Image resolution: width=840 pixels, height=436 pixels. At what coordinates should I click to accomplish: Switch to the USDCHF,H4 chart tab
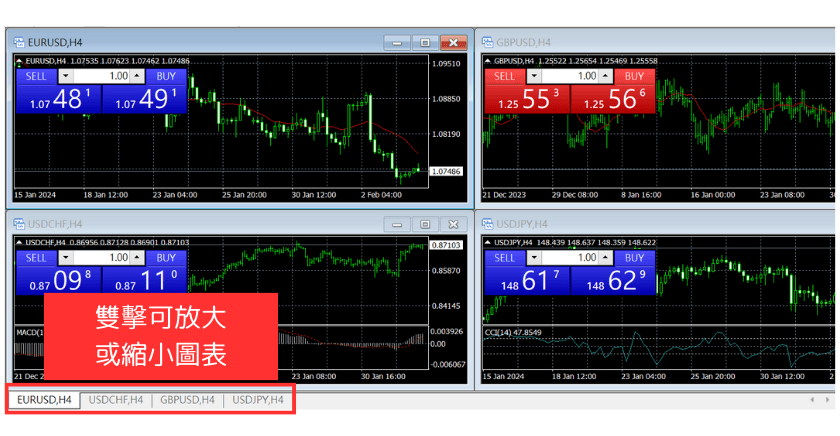(x=116, y=400)
